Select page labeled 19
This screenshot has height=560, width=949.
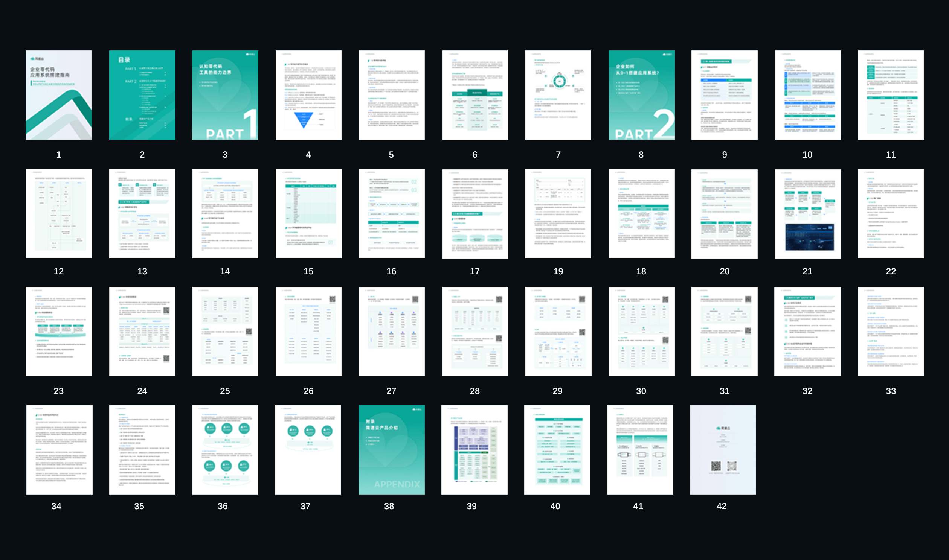(558, 213)
